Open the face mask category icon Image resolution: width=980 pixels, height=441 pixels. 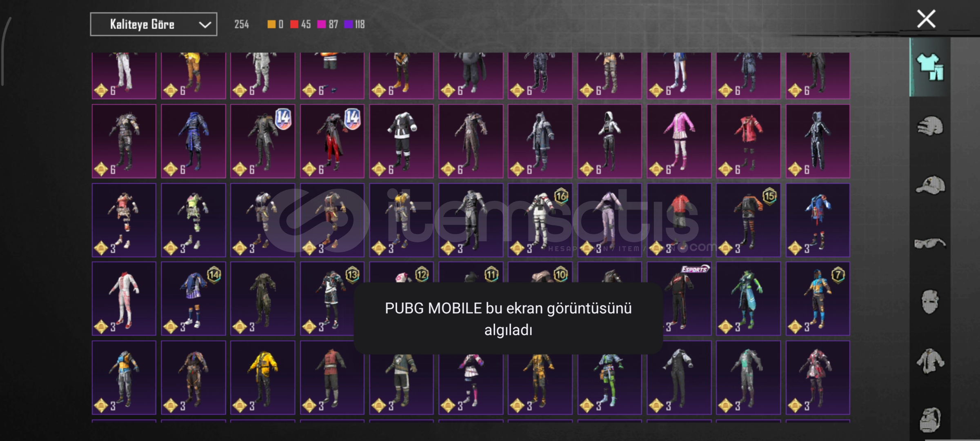point(930,302)
